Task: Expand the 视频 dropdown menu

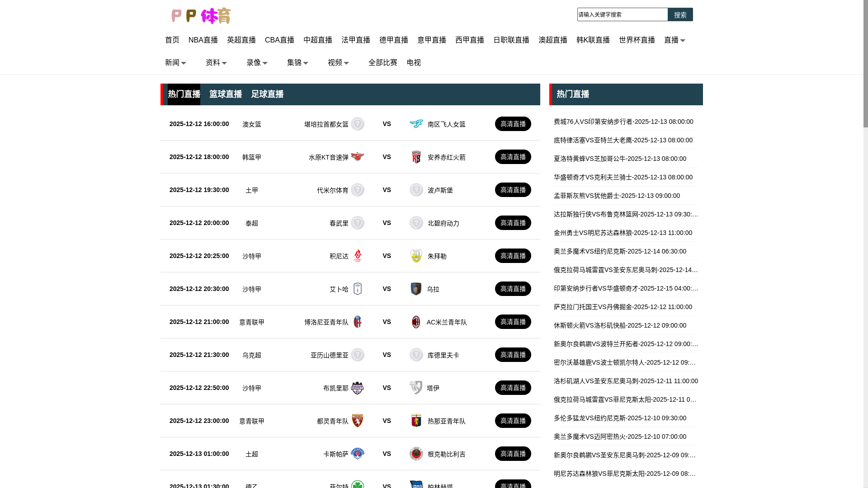Action: [339, 63]
